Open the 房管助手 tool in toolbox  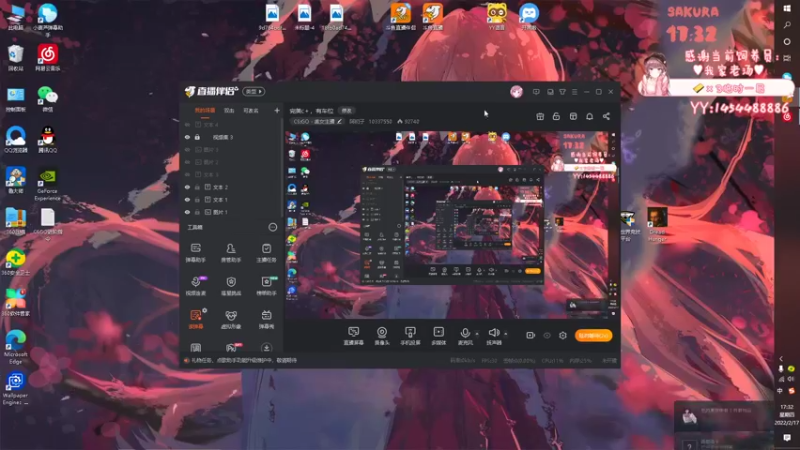(231, 252)
